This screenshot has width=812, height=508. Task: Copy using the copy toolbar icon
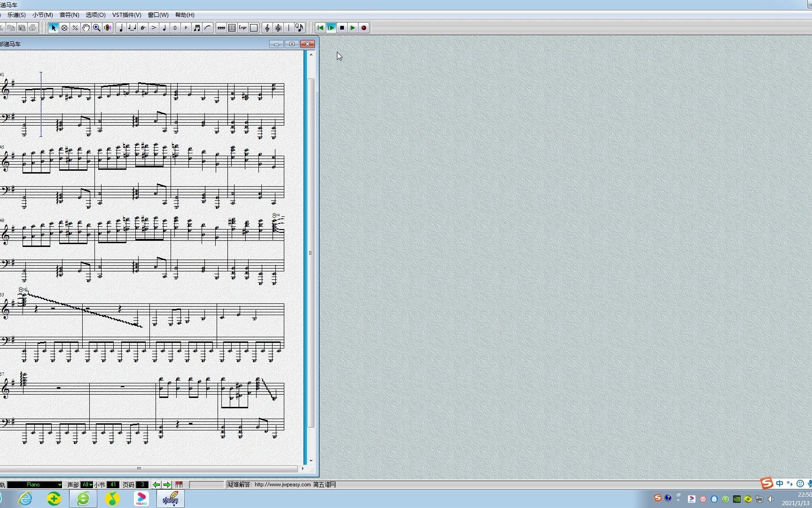point(11,28)
